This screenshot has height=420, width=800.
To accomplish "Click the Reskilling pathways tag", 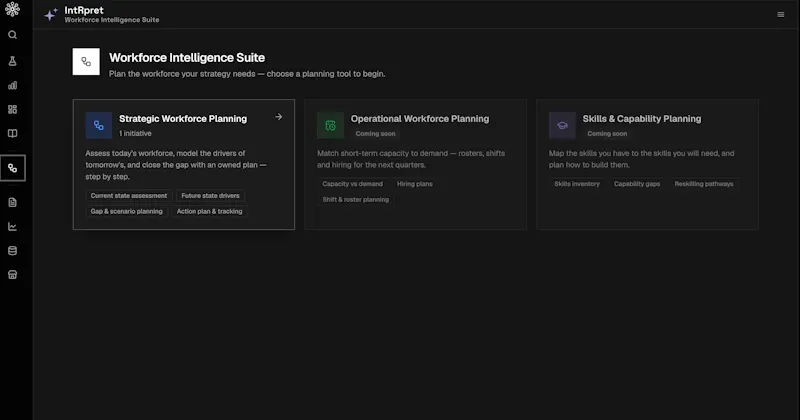I will [704, 184].
